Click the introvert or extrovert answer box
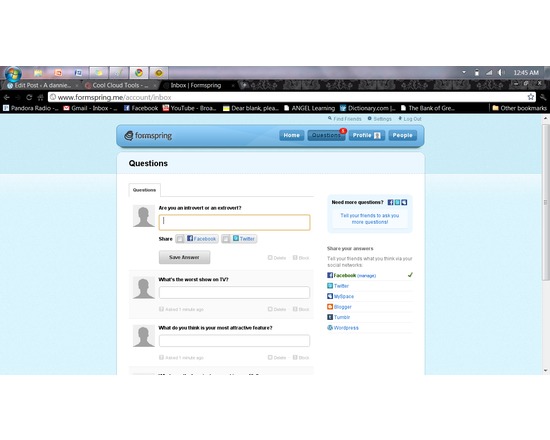Image resolution: width=550 pixels, height=440 pixels. [x=234, y=222]
